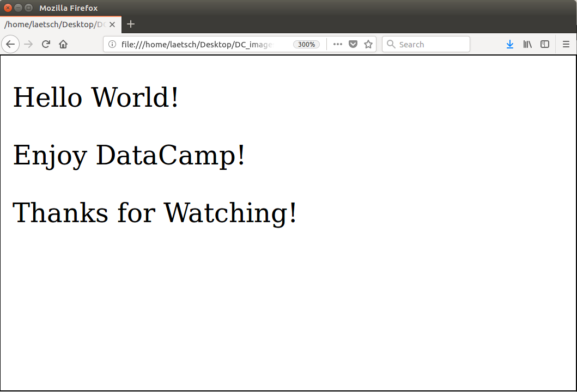
Task: Minimize the Mozilla Firefox window
Action: tap(18, 8)
